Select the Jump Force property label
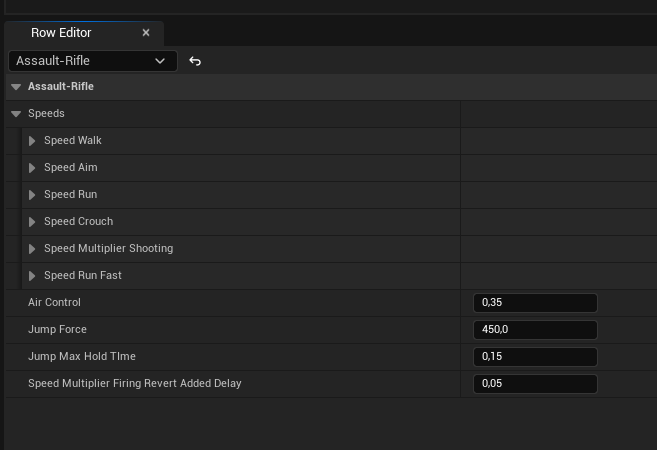Image resolution: width=657 pixels, height=450 pixels. coord(58,330)
